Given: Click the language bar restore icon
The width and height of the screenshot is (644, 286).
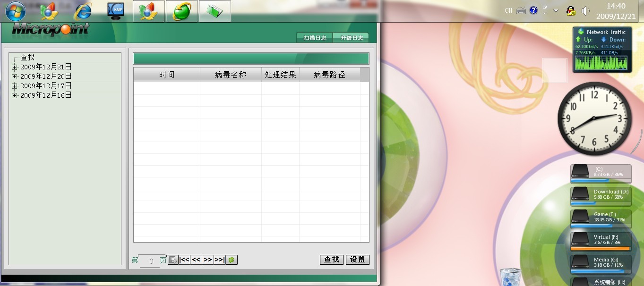Looking at the screenshot, I should (x=545, y=8).
